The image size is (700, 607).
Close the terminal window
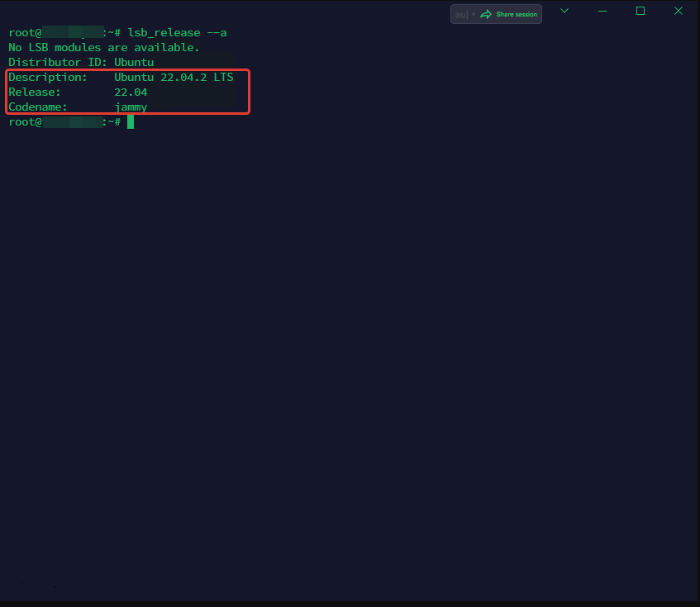(x=678, y=11)
